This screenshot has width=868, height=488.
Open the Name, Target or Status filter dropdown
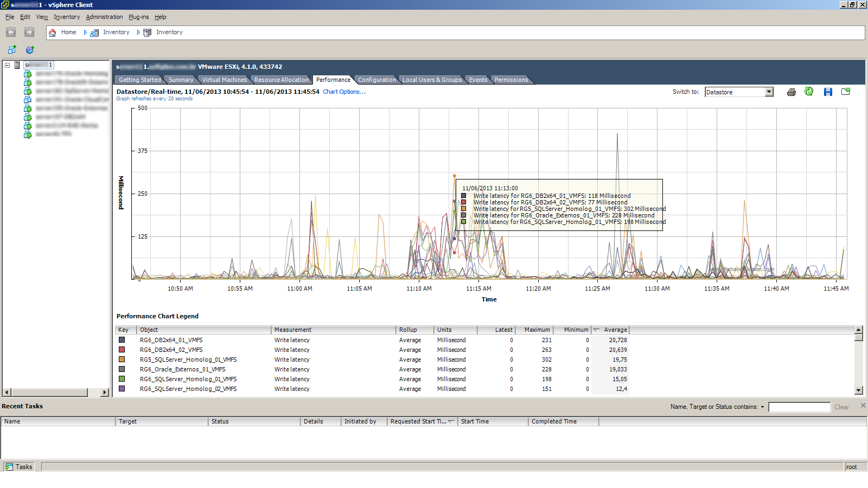pyautogui.click(x=762, y=407)
